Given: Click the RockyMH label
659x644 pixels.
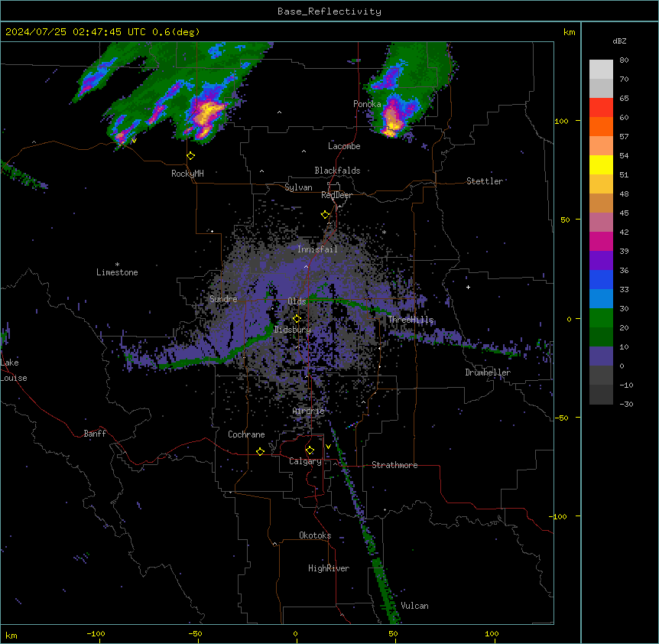Looking at the screenshot, I should tap(187, 174).
